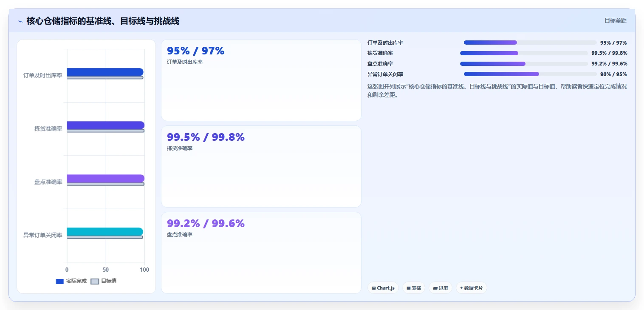Screen dimensions: 644x310
Task: Click the blue 订单及时出库率 actual bar in chart
Action: tap(105, 72)
